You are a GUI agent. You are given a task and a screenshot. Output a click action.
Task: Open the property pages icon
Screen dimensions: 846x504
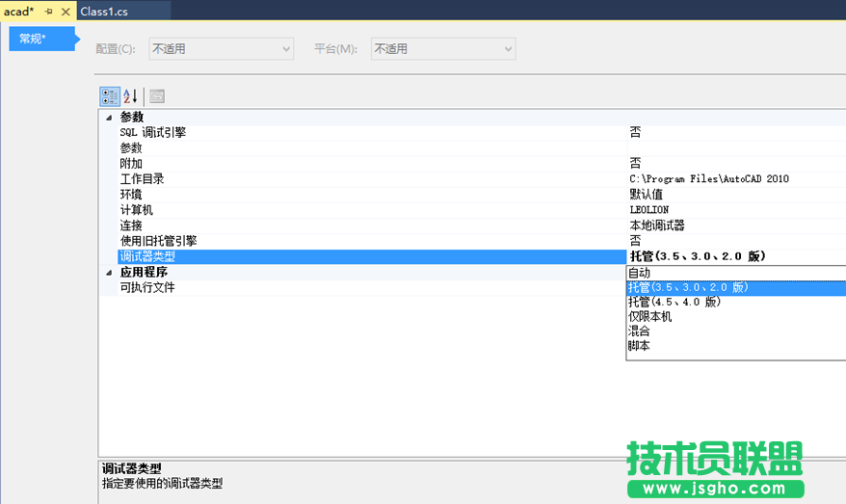coord(157,96)
